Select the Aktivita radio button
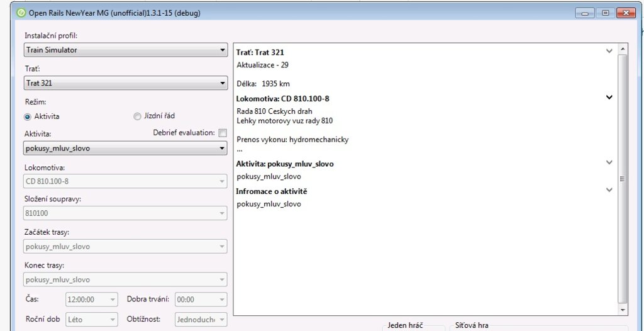The image size is (644, 331). pyautogui.click(x=28, y=116)
